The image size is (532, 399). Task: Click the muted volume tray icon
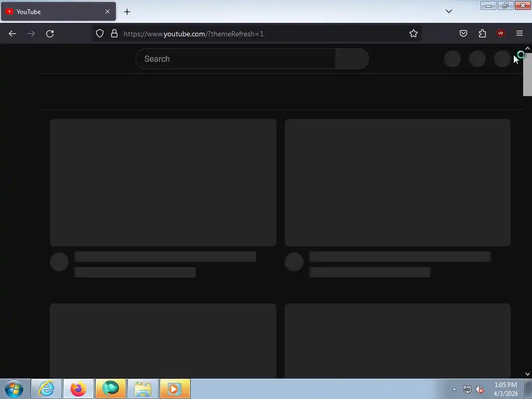pos(480,390)
